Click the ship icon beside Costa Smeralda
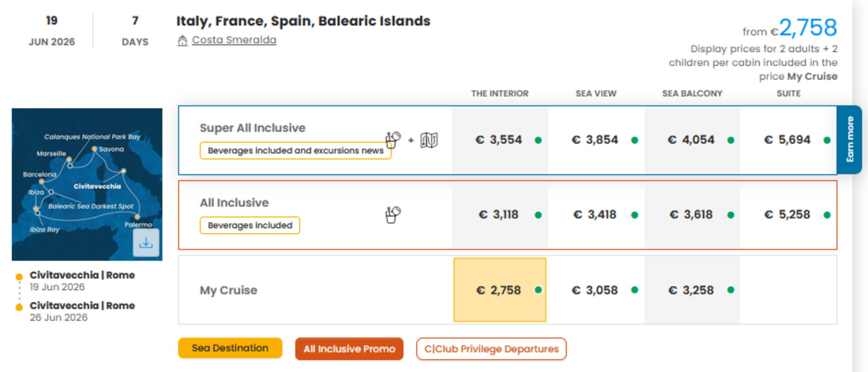This screenshot has width=868, height=372. [182, 41]
